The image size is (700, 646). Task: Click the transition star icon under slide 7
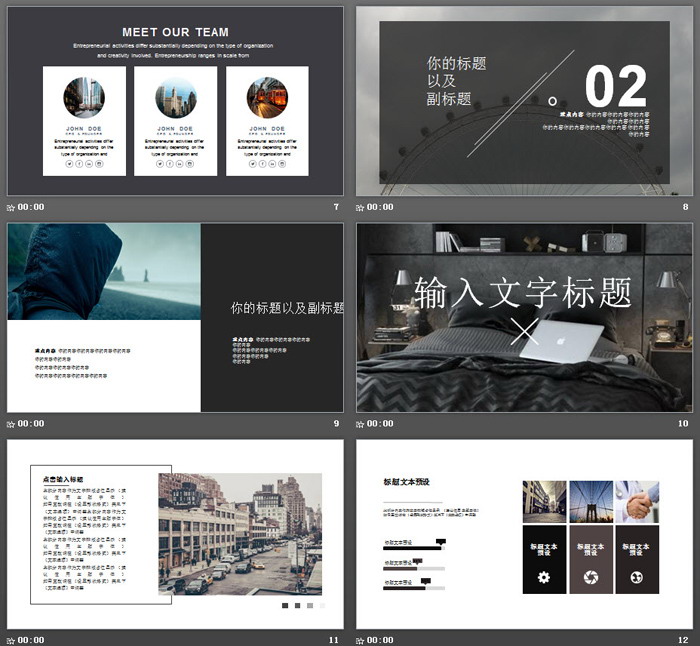[11, 208]
